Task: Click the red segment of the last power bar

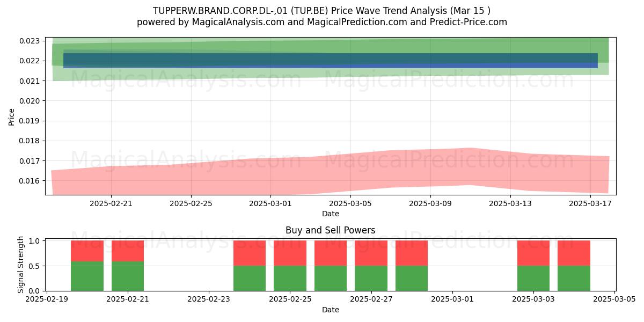Action: (574, 253)
